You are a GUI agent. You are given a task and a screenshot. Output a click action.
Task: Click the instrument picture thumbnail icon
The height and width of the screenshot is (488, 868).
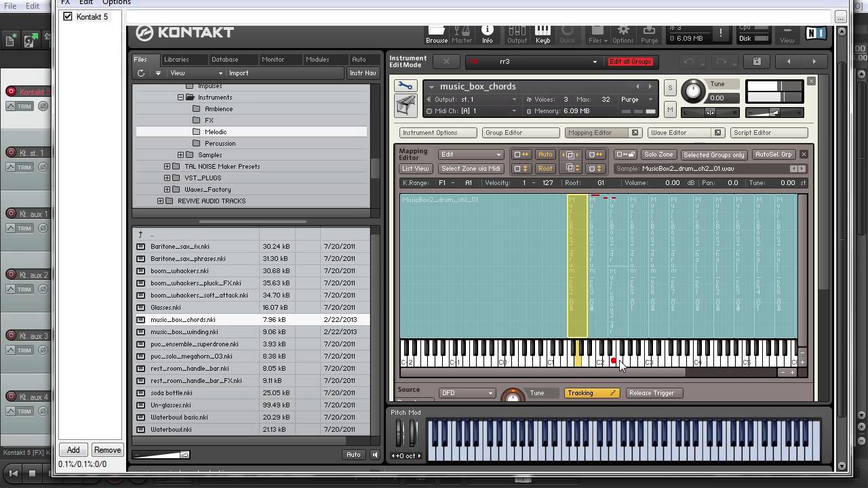click(405, 106)
